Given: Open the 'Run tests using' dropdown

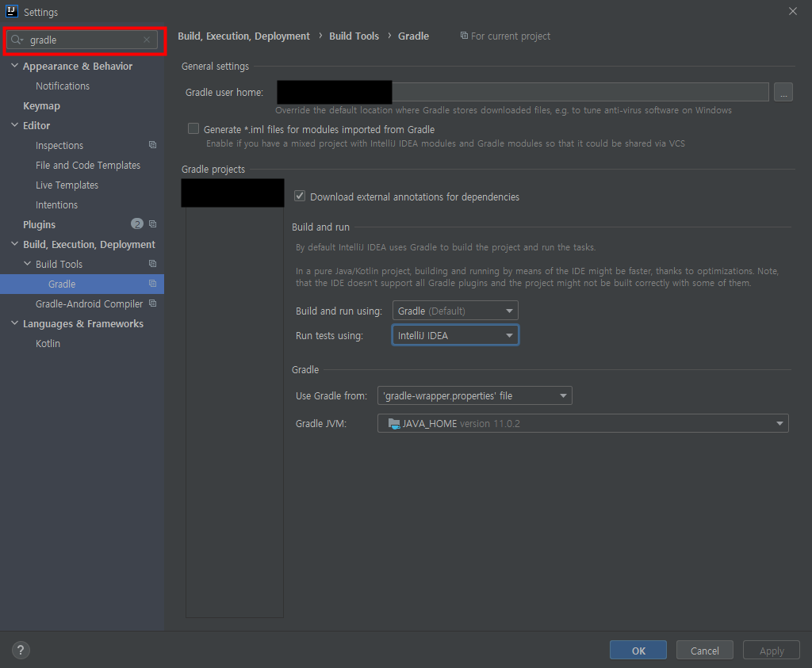Looking at the screenshot, I should (x=455, y=335).
